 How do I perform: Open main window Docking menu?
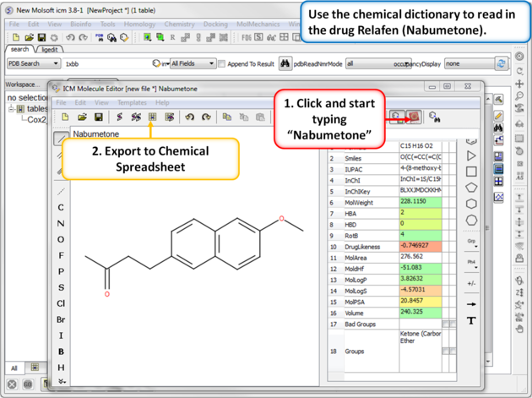[215, 25]
